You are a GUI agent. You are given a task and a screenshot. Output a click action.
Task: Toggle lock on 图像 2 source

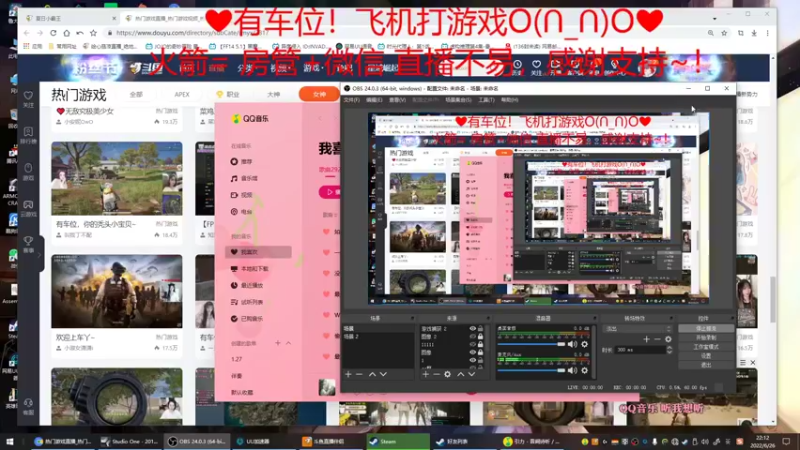pos(480,337)
